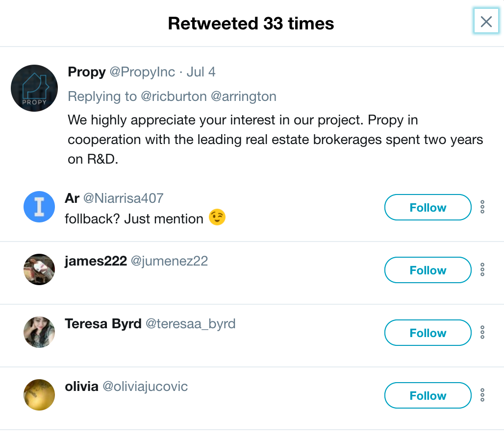Click the Teresa Byrd display name
Viewport: 504px width, 437px height.
103,324
